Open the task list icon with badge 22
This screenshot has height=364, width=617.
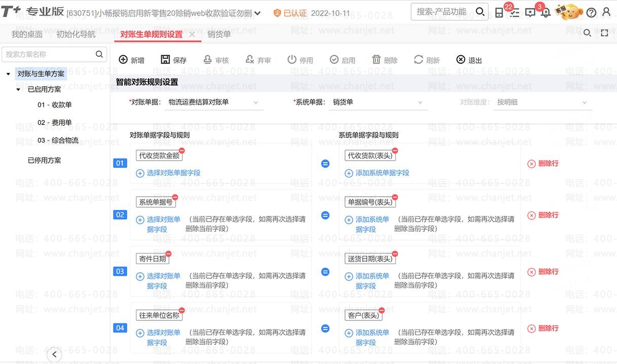coord(515,13)
